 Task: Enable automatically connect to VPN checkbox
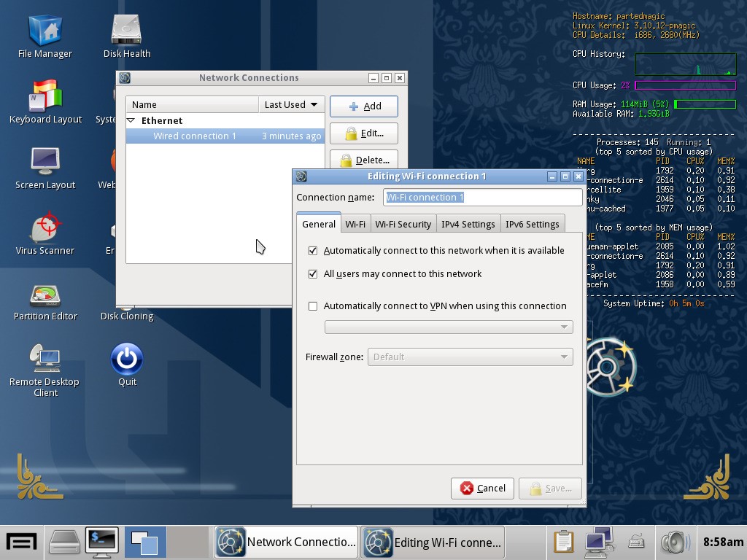click(x=313, y=306)
